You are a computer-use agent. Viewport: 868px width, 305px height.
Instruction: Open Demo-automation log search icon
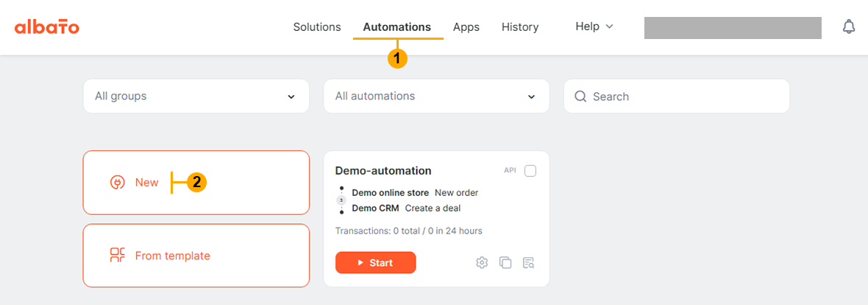[529, 263]
